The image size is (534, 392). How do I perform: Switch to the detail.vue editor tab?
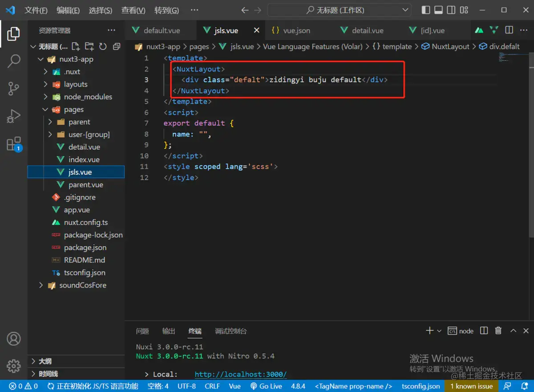point(367,30)
